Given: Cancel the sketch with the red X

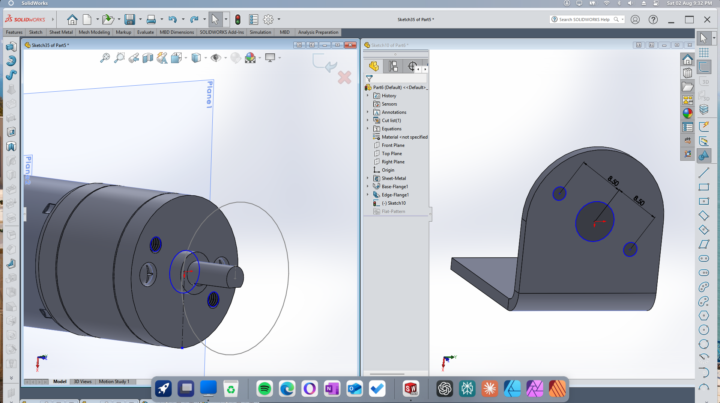Looking at the screenshot, I should point(344,77).
